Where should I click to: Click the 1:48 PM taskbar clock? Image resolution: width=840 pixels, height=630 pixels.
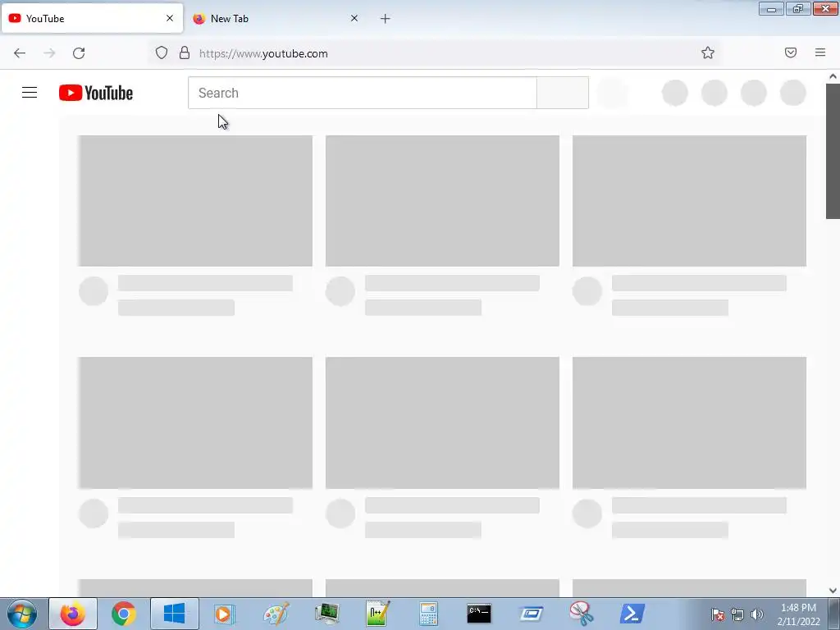[798, 614]
